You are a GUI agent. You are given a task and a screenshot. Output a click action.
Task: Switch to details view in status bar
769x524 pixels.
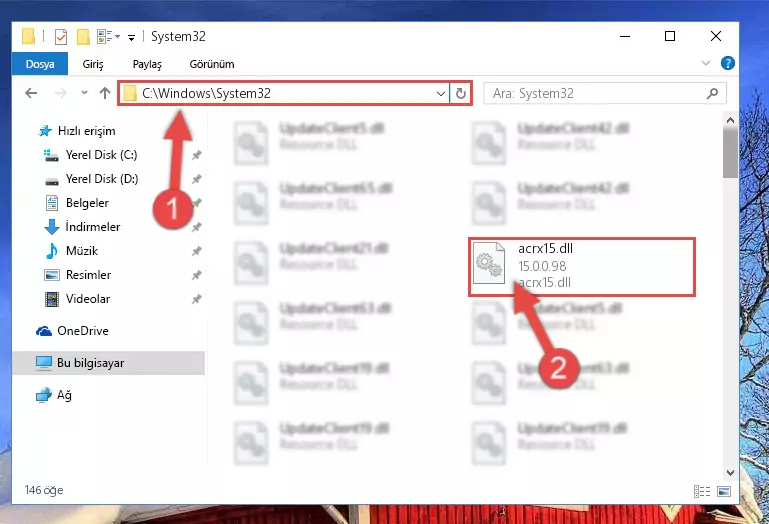pos(702,491)
